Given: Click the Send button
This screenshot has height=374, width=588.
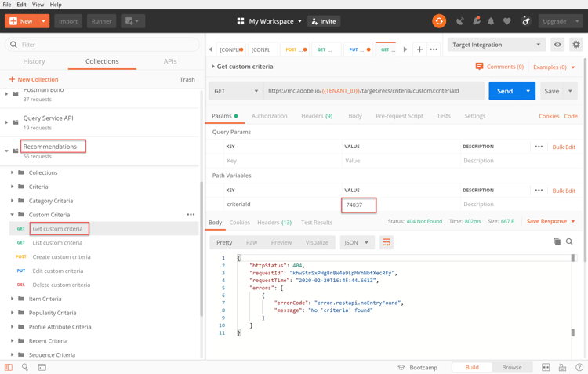Looking at the screenshot, I should (x=505, y=91).
